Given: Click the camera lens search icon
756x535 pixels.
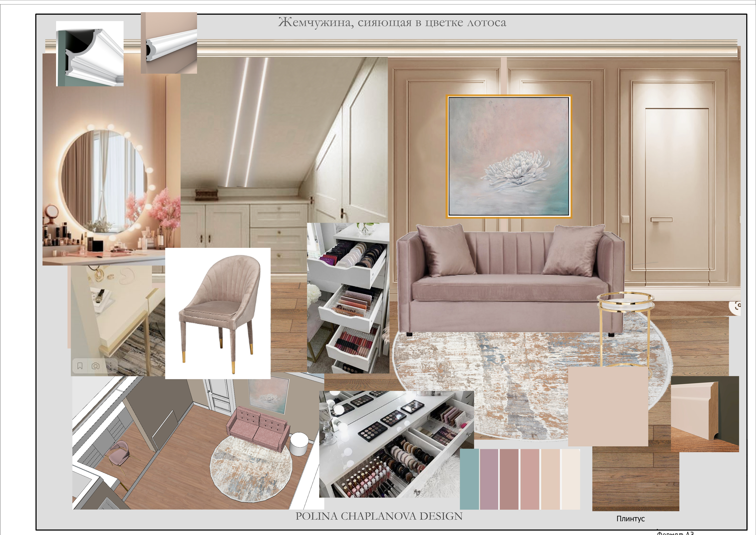Looking at the screenshot, I should click(x=96, y=366).
